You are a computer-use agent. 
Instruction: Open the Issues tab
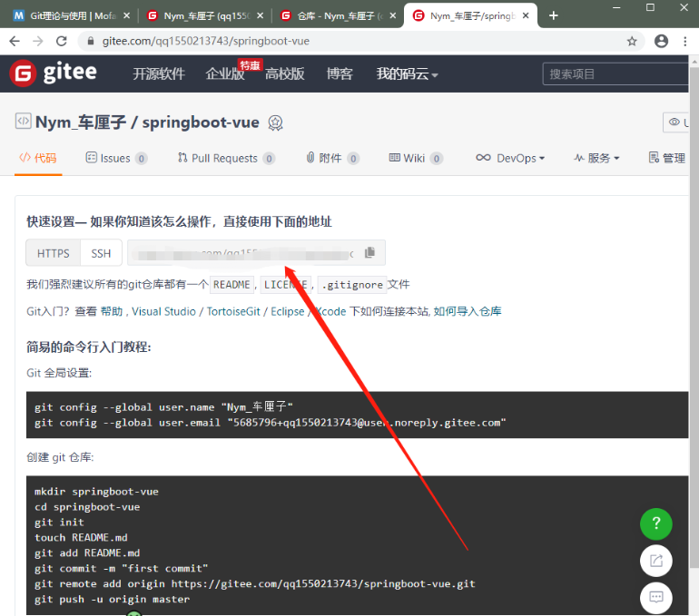coord(116,158)
